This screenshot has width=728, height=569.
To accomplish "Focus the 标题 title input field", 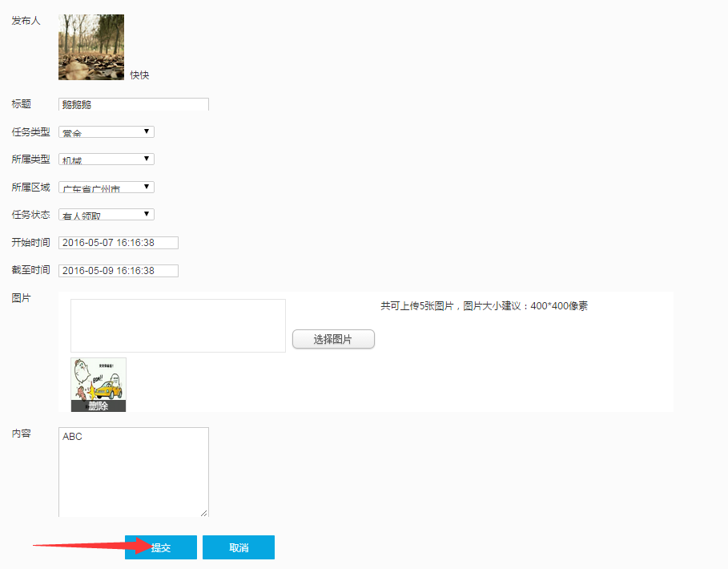I will click(x=133, y=104).
